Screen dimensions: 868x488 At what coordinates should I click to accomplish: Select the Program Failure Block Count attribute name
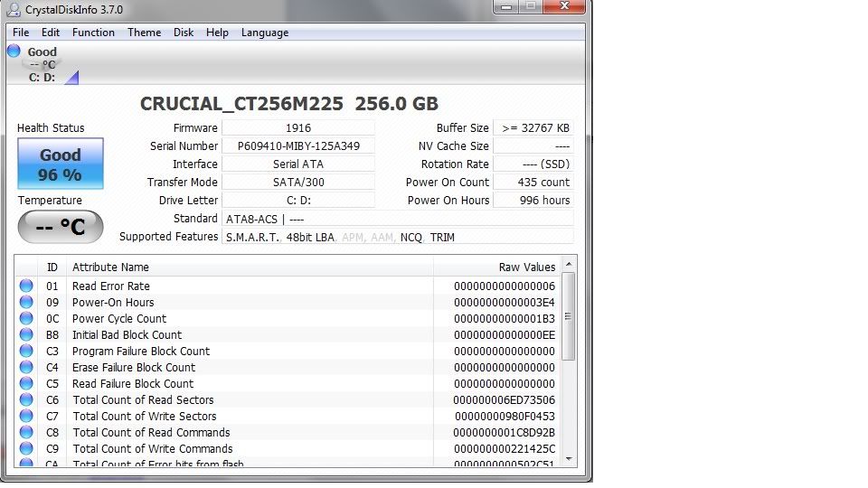(141, 352)
